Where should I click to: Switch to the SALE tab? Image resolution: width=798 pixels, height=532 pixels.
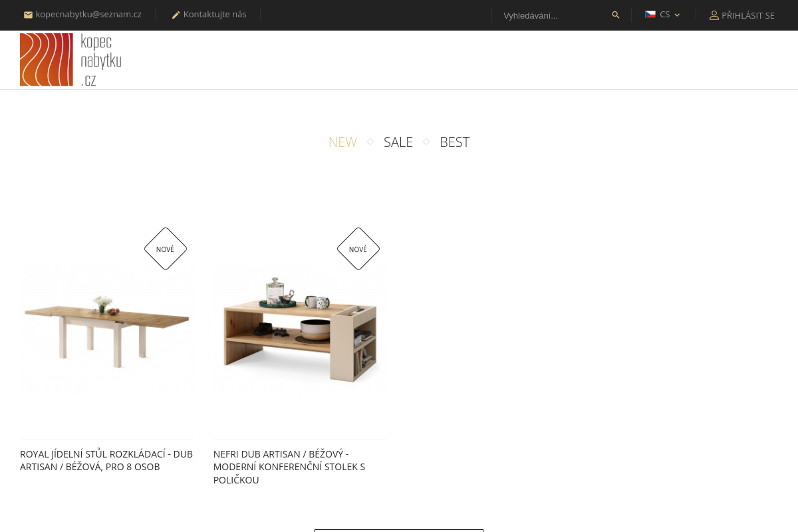click(x=398, y=142)
